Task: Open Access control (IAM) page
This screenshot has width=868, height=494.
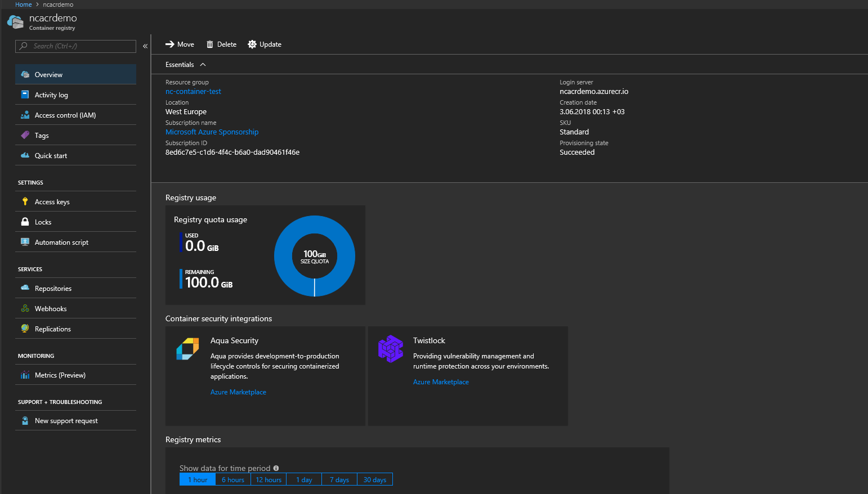Action: pos(75,115)
